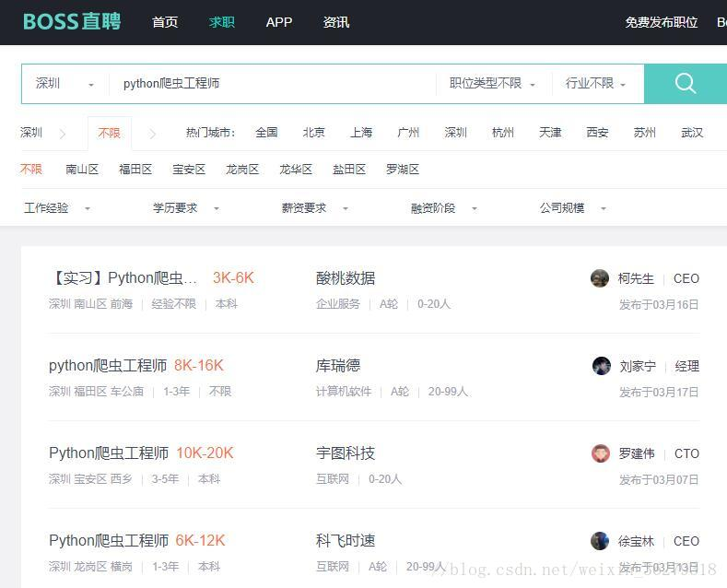Open 罗建伟's avatar picture

tap(601, 453)
